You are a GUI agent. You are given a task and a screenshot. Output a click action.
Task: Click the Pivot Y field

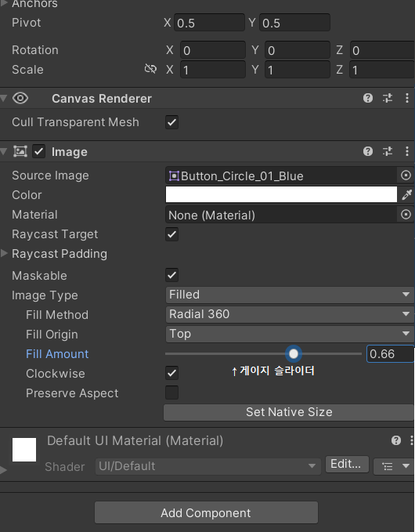coord(294,23)
